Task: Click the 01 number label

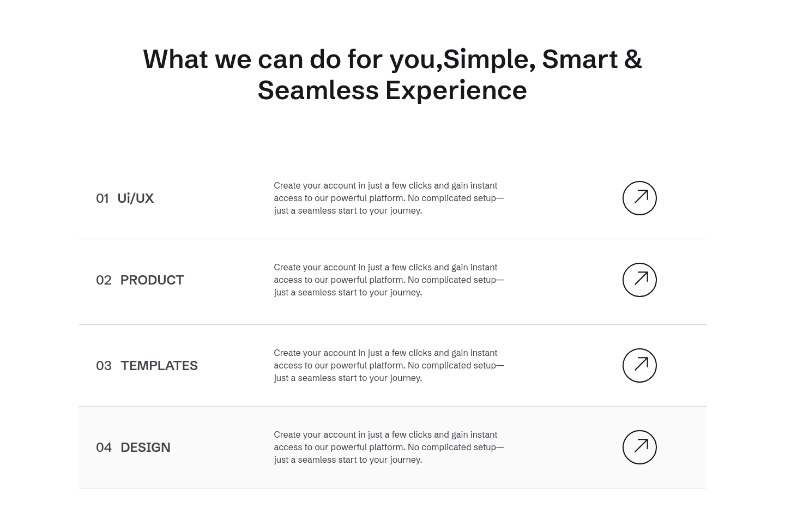Action: (x=102, y=198)
